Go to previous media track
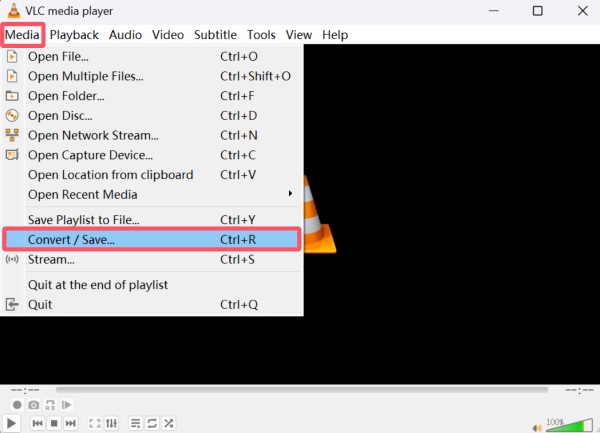The height and width of the screenshot is (433, 600). (x=37, y=424)
